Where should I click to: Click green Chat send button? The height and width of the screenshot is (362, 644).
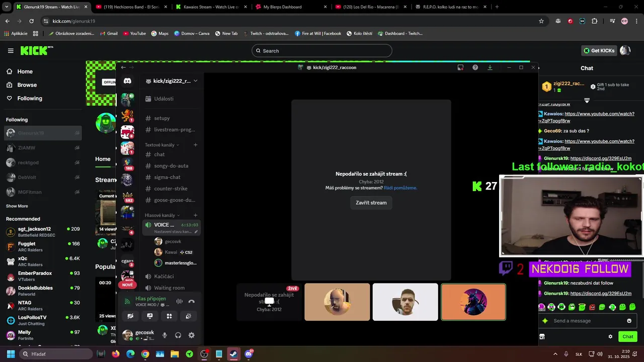[628, 337]
